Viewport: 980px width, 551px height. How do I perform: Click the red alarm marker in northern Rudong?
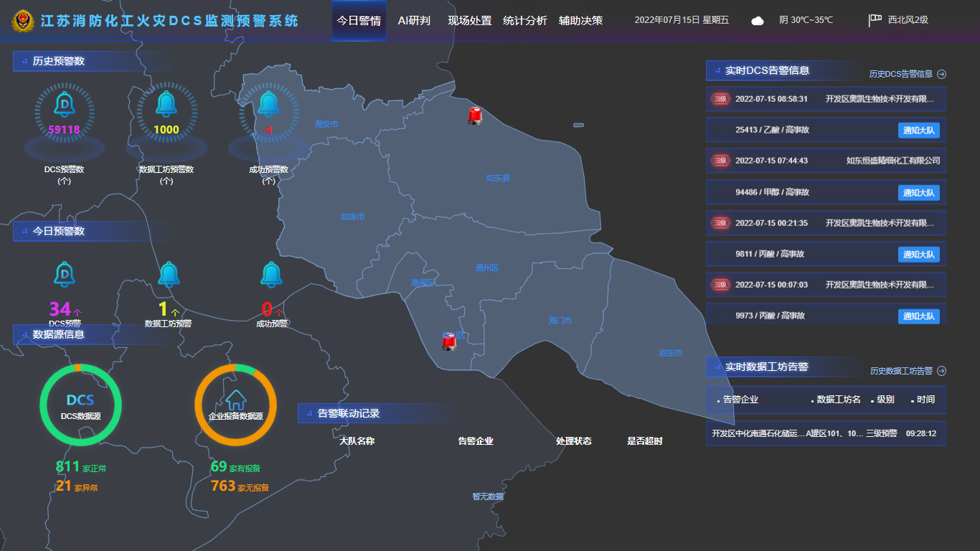coord(474,115)
